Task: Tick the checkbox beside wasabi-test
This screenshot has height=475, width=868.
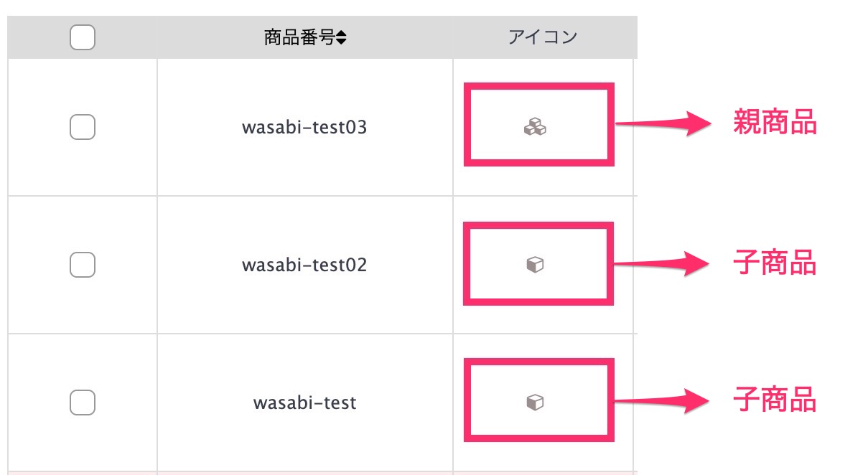Action: point(83,403)
